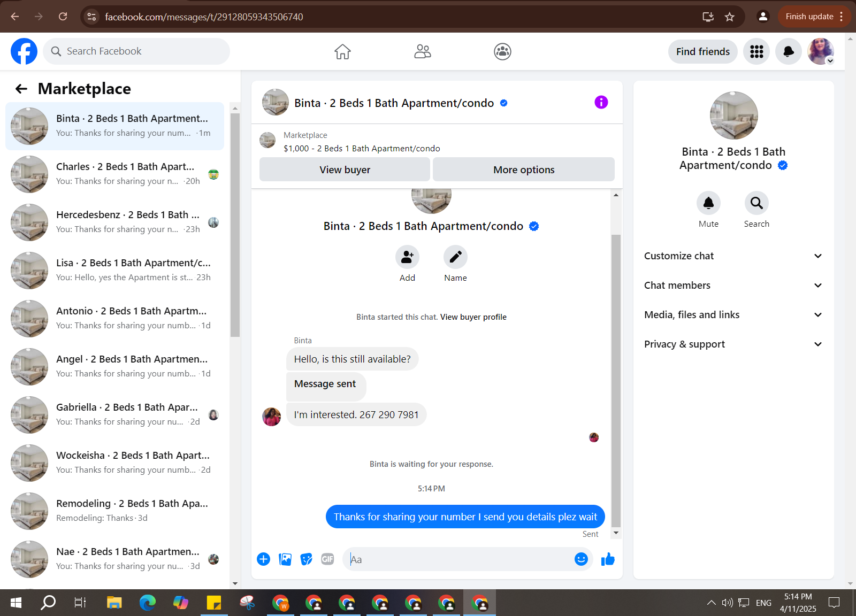Viewport: 856px width, 616px height.
Task: Open the Chrome profile icon
Action: tap(763, 17)
